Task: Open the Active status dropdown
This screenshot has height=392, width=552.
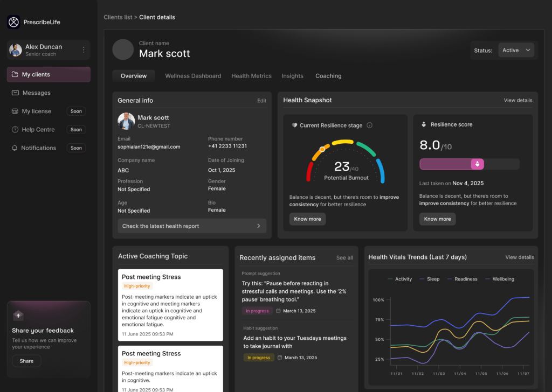Action: click(516, 50)
